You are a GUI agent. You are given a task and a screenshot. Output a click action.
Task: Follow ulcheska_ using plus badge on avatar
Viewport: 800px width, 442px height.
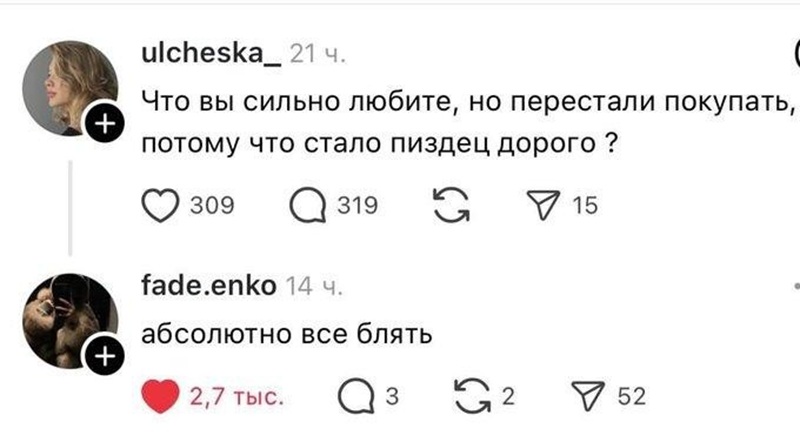pos(105,124)
